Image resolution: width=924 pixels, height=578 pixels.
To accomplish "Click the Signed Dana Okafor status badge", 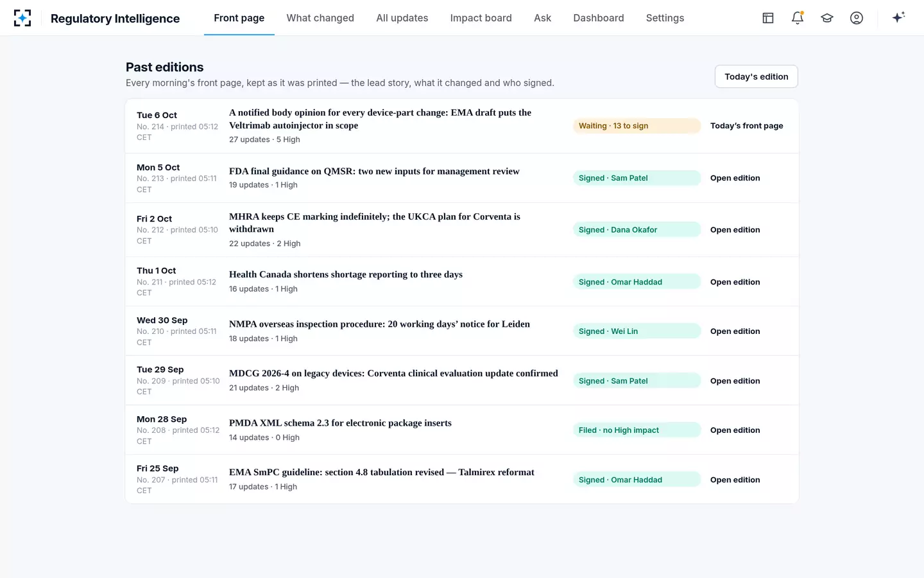I will pos(637,230).
